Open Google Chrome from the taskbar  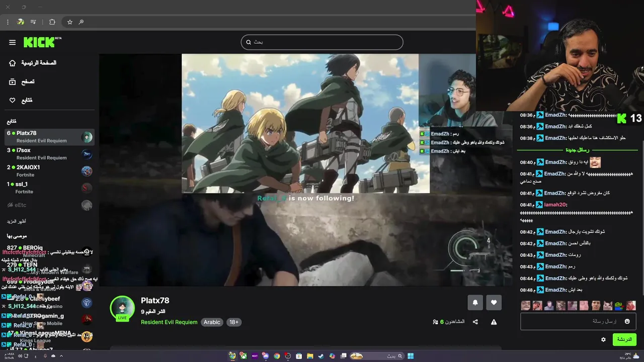[x=277, y=356]
